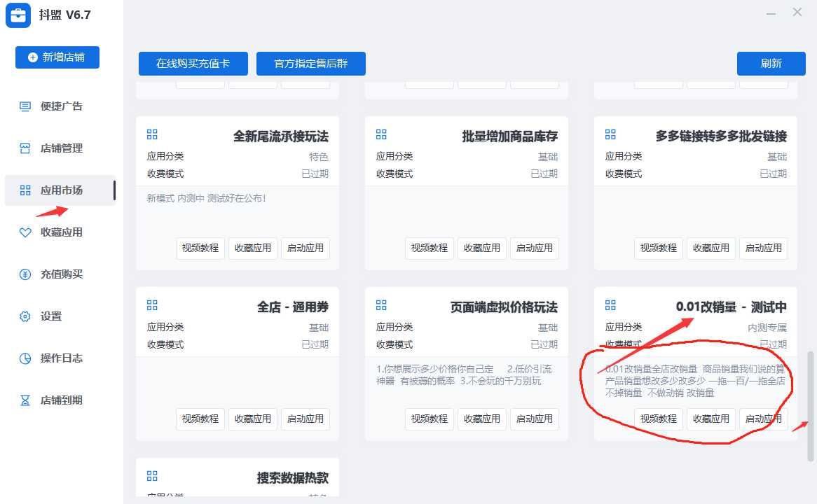Image resolution: width=817 pixels, height=504 pixels.
Task: Click the 便捷广告 monitor icon in sidebar
Action: click(x=25, y=106)
